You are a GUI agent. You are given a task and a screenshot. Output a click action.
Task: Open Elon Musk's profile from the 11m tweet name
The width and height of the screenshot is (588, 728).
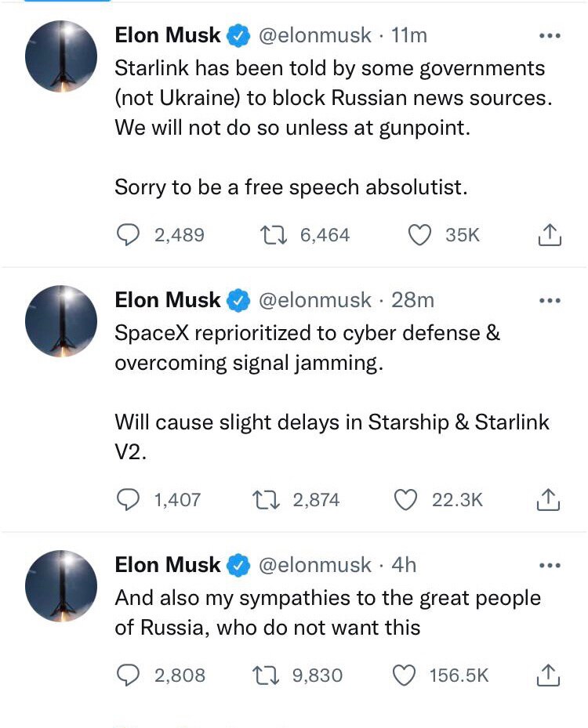[168, 35]
